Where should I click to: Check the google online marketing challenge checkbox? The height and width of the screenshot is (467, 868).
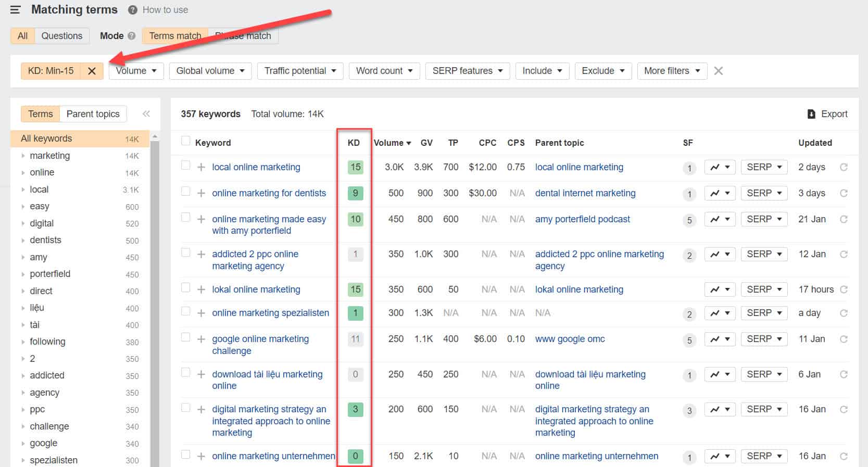[185, 337]
